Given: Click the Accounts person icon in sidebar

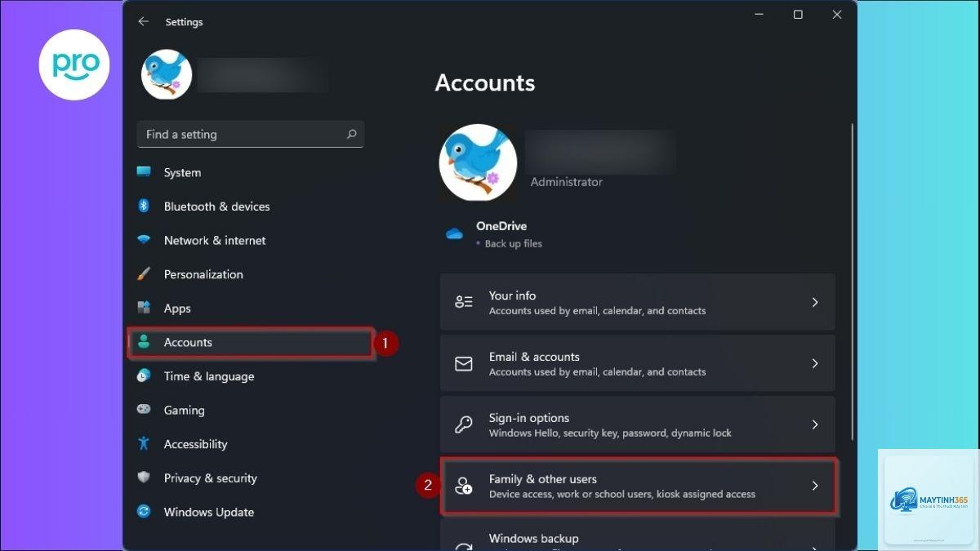Looking at the screenshot, I should pos(144,342).
